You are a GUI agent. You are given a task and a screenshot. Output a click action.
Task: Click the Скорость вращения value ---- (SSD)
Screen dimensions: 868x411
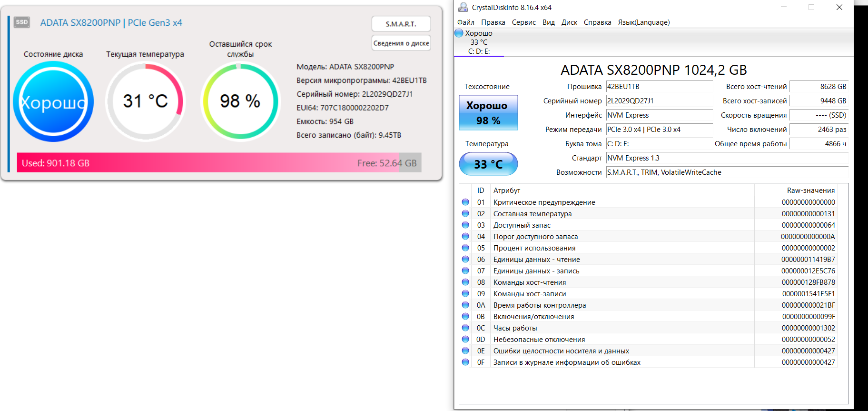tap(819, 115)
